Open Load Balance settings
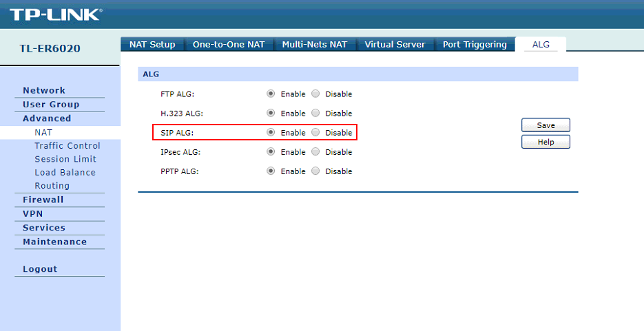The image size is (644, 331). pos(65,173)
